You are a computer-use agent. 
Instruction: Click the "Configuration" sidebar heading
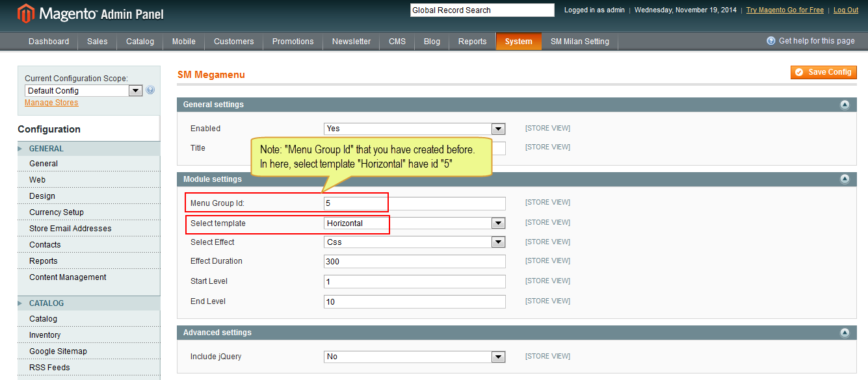pyautogui.click(x=49, y=129)
